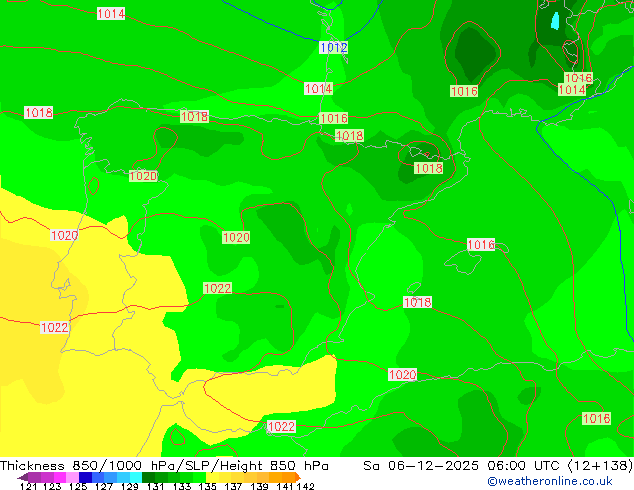634x490 pixels.
Task: Open the ©weatheronline.co.uk link
Action: (550, 481)
